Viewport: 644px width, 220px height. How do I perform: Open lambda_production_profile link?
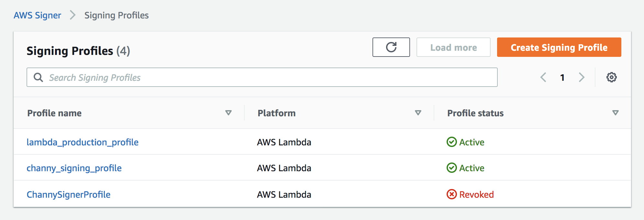tap(83, 142)
